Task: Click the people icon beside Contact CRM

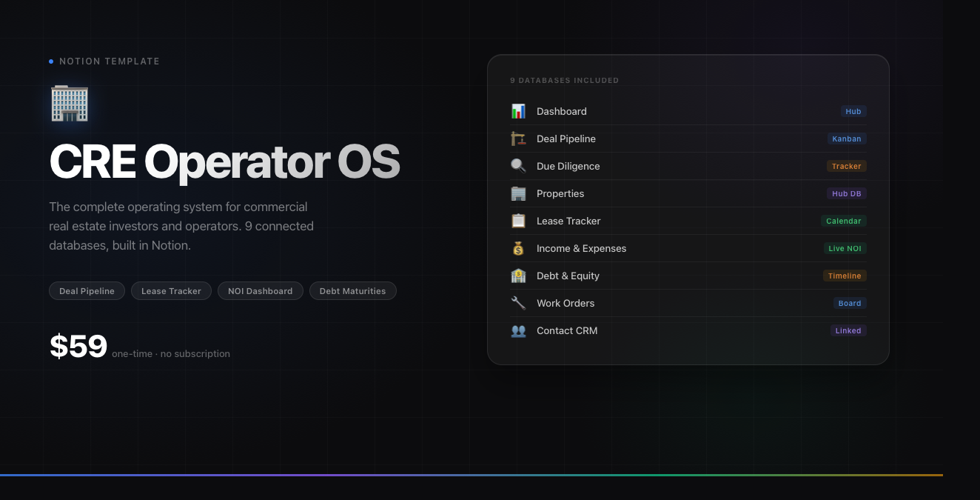Action: tap(518, 330)
